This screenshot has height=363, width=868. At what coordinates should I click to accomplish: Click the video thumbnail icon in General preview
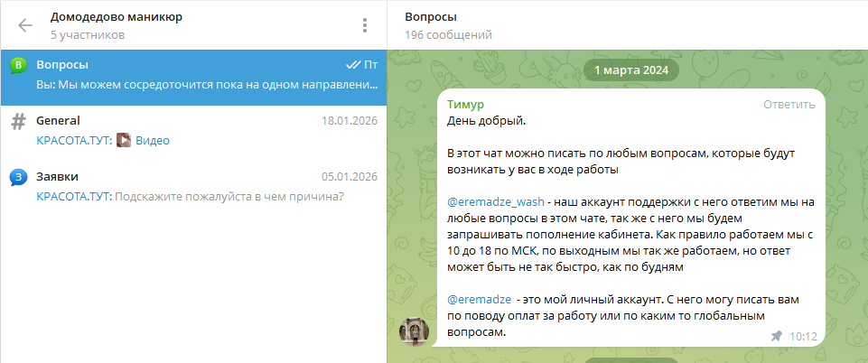[124, 141]
